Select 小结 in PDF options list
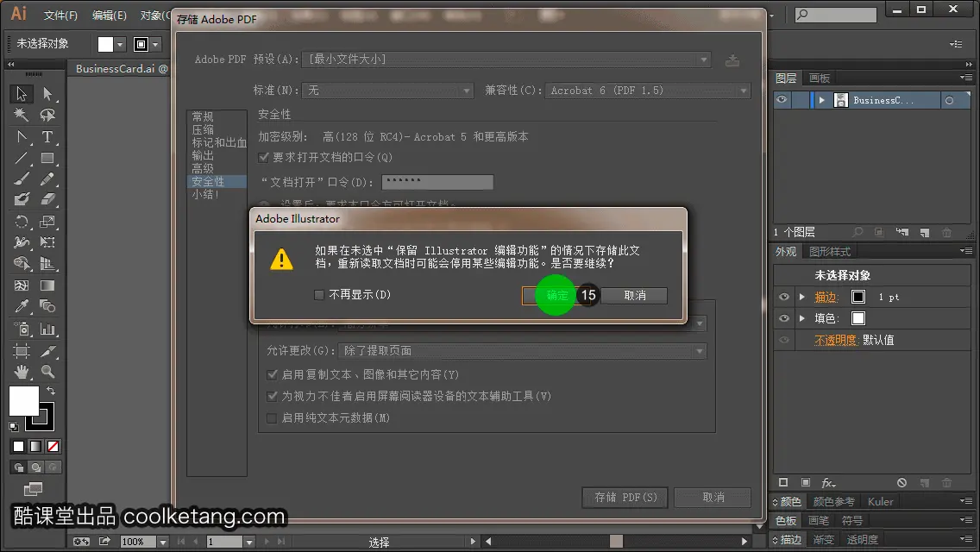The width and height of the screenshot is (980, 552). coord(205,194)
